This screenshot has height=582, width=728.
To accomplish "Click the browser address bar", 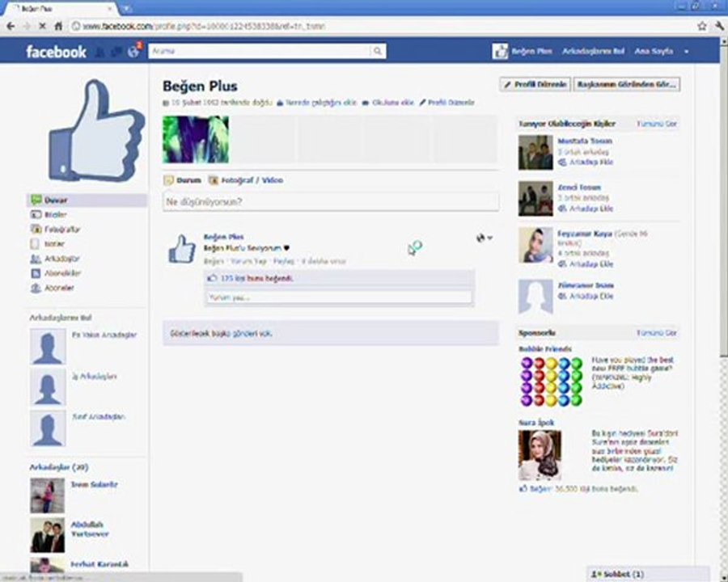I will coord(381,26).
